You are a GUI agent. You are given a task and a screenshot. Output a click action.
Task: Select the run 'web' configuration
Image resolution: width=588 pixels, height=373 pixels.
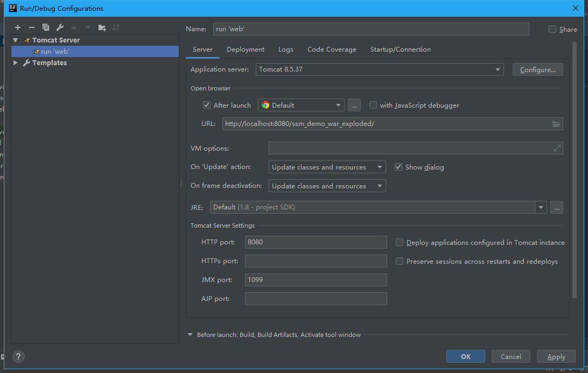[x=95, y=51]
